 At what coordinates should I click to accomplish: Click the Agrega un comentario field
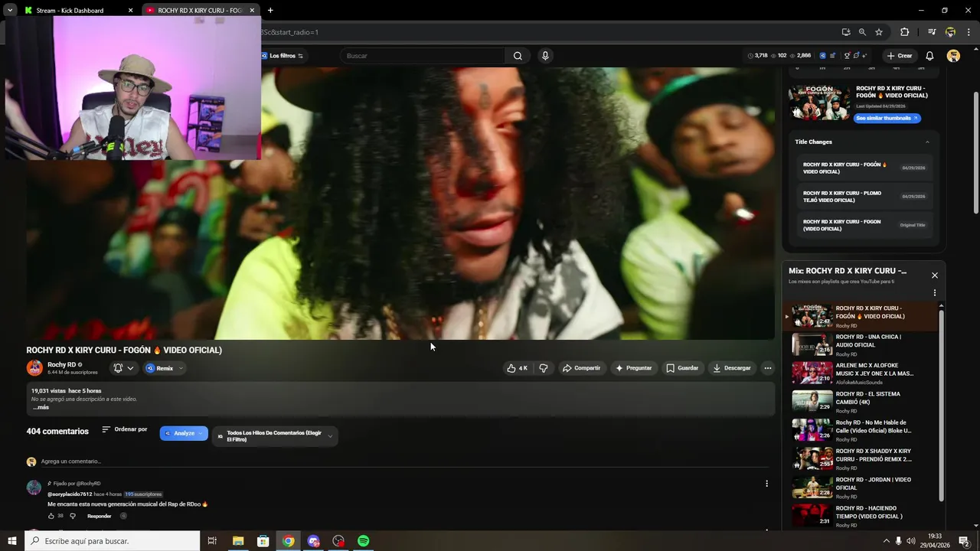coord(404,461)
